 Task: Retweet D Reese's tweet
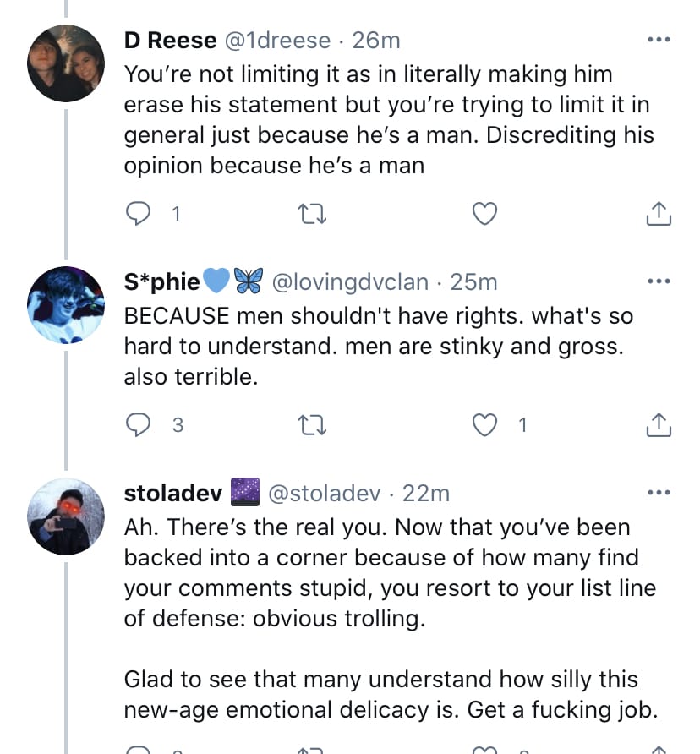point(312,215)
